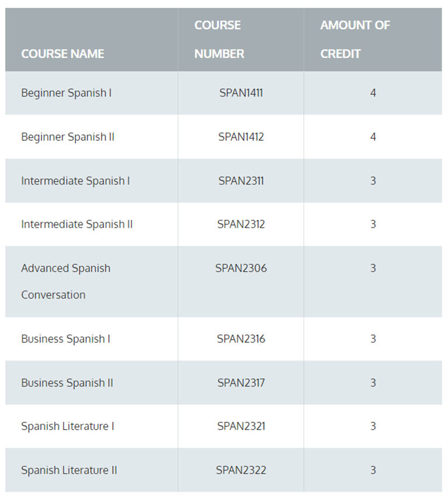
Task: Click course number SPAN2322
Action: (241, 470)
